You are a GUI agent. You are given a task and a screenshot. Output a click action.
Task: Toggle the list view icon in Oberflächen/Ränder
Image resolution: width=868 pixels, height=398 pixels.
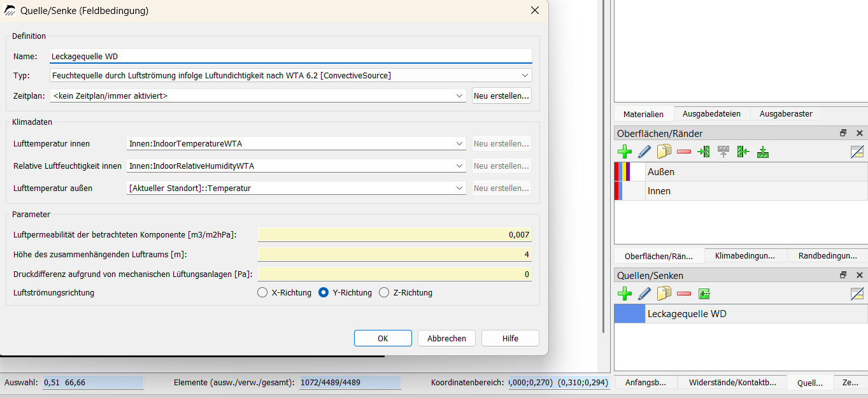[x=857, y=152]
